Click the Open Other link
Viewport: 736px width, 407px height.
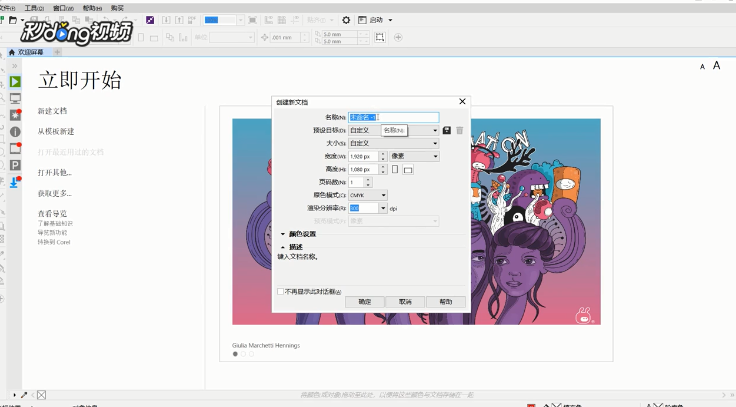(54, 173)
